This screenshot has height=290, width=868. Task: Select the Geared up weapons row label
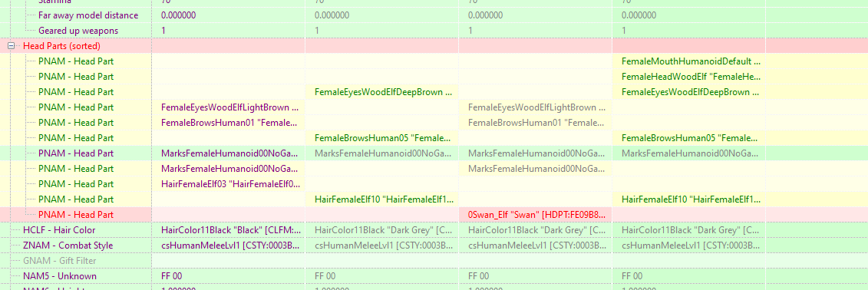click(x=78, y=31)
